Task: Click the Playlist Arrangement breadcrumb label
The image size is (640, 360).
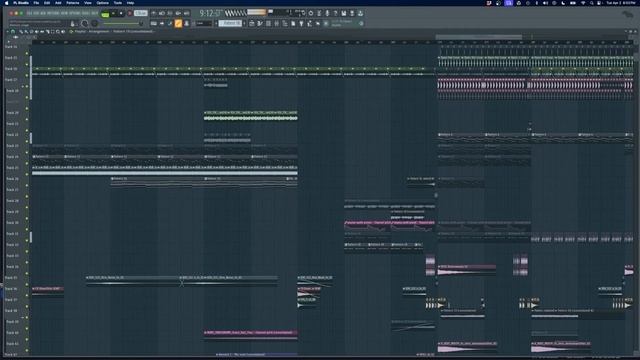Action: coord(99,31)
